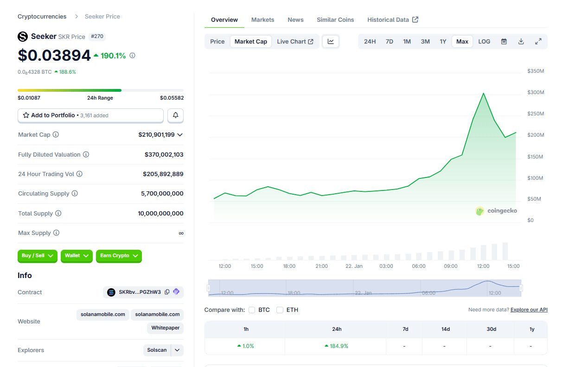
Task: Enable the BTC compare checkbox
Action: click(252, 310)
